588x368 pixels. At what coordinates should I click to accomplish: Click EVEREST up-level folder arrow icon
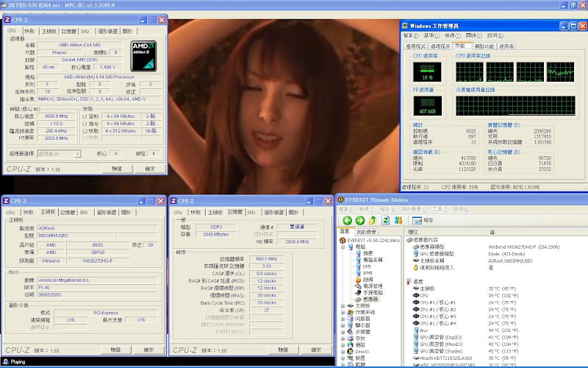(x=373, y=220)
